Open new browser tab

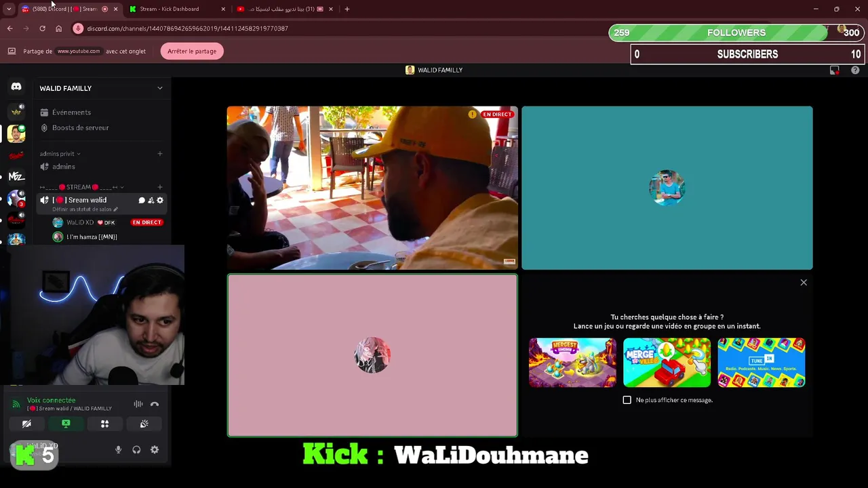[x=347, y=9]
